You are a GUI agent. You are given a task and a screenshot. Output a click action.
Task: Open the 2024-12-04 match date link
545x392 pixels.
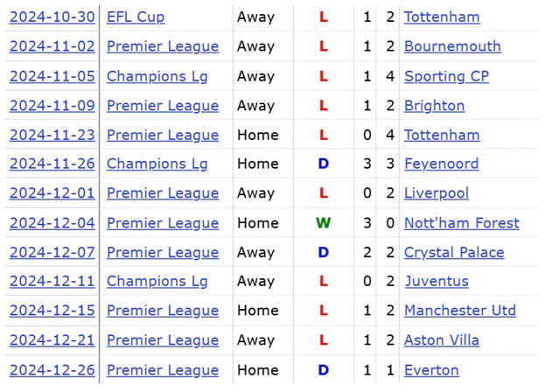(52, 223)
